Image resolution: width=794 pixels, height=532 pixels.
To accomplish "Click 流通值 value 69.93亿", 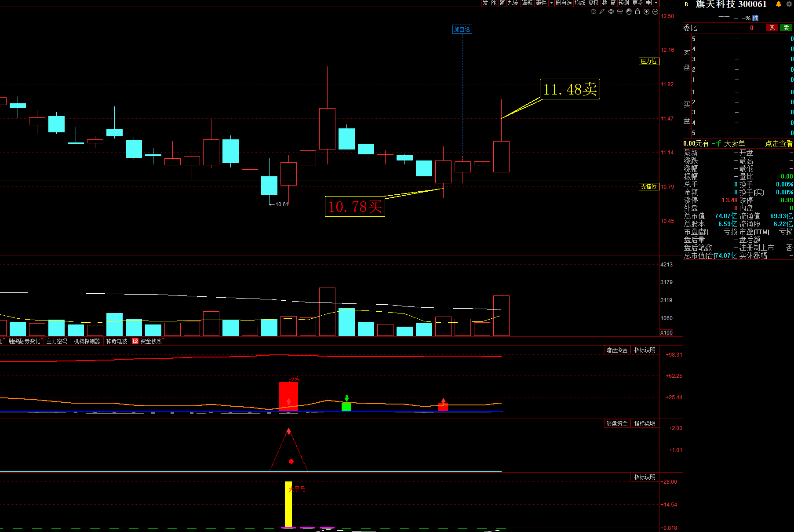I will 782,216.
